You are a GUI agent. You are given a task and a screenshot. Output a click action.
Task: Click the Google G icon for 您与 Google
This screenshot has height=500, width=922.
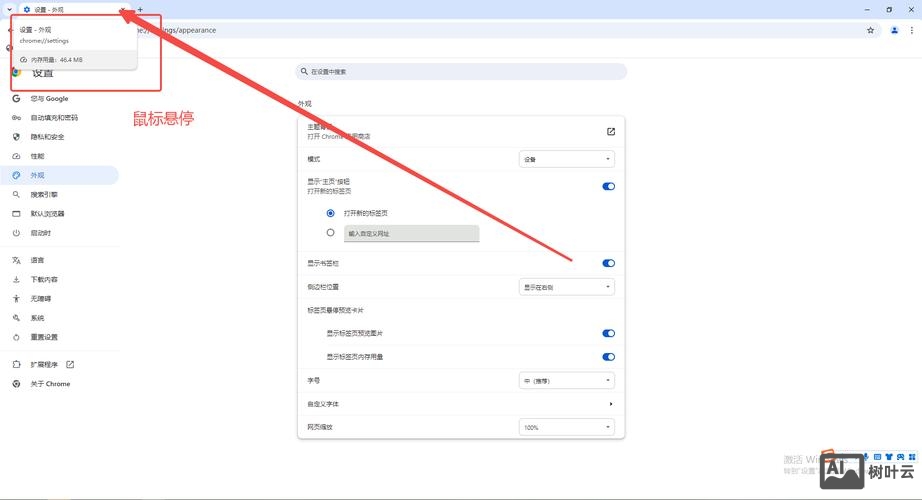tap(16, 98)
